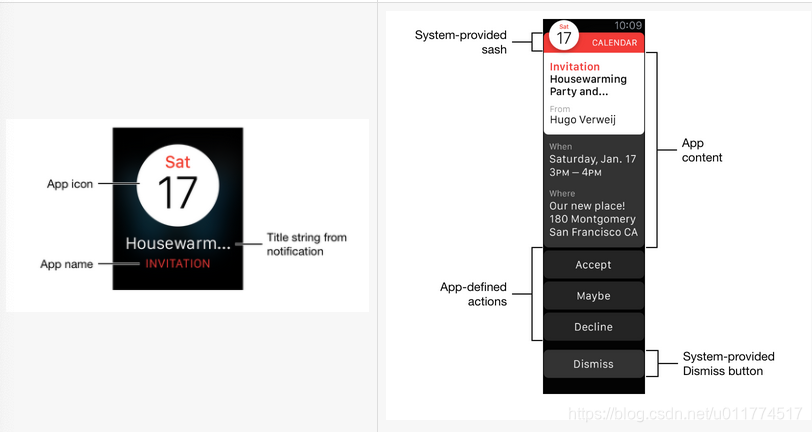Click the 'App name' annotation label
Screen dimensions: 812x432
click(67, 264)
